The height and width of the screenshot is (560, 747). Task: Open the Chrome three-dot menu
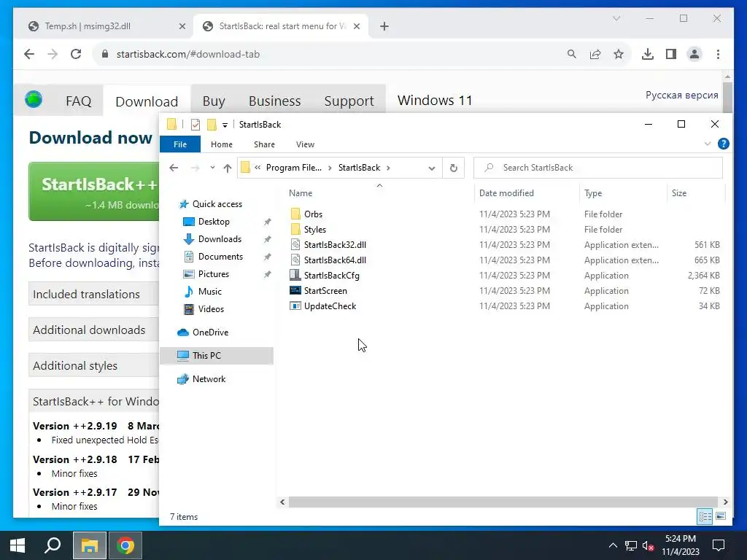718,54
